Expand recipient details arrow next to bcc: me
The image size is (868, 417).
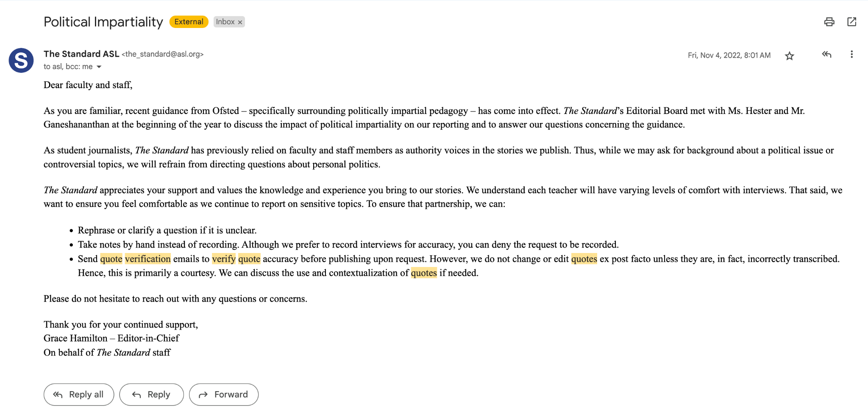coord(99,67)
